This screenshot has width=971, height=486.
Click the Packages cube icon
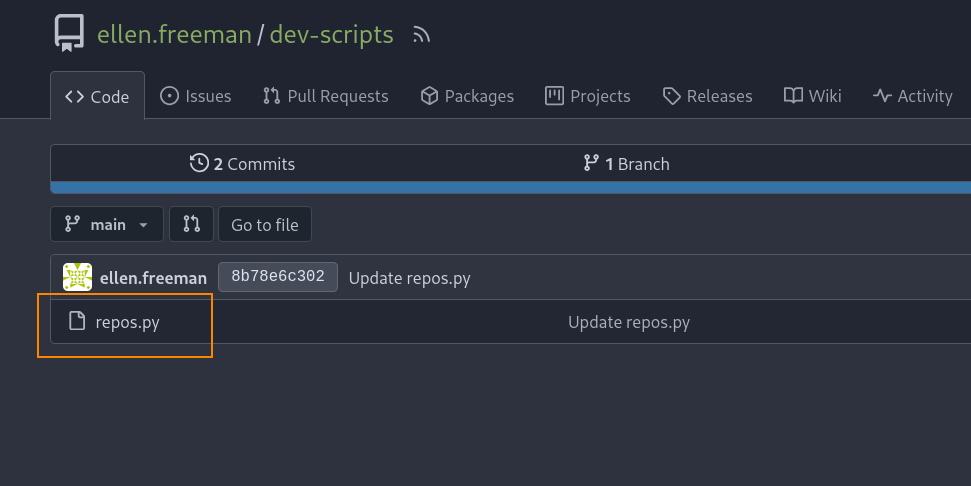[x=429, y=96]
